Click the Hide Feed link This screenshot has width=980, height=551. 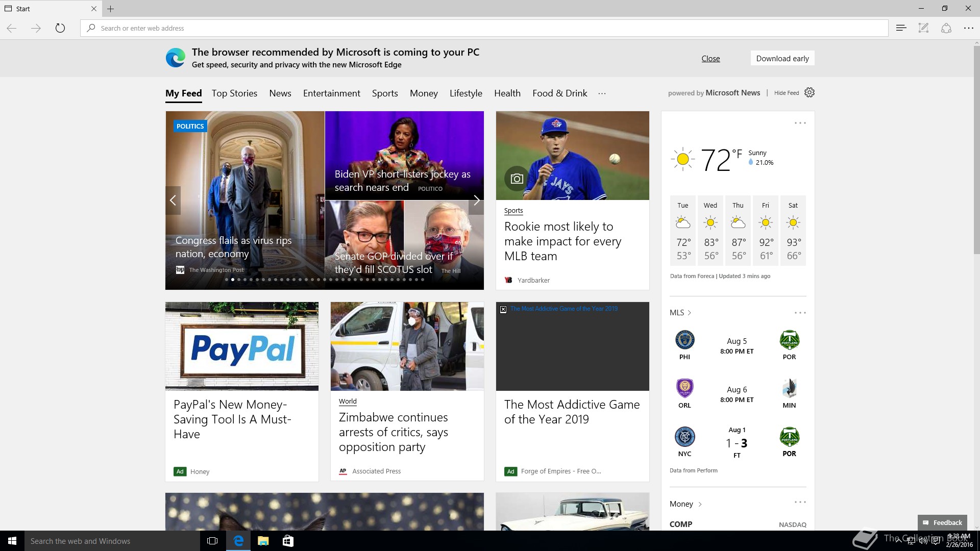(787, 93)
